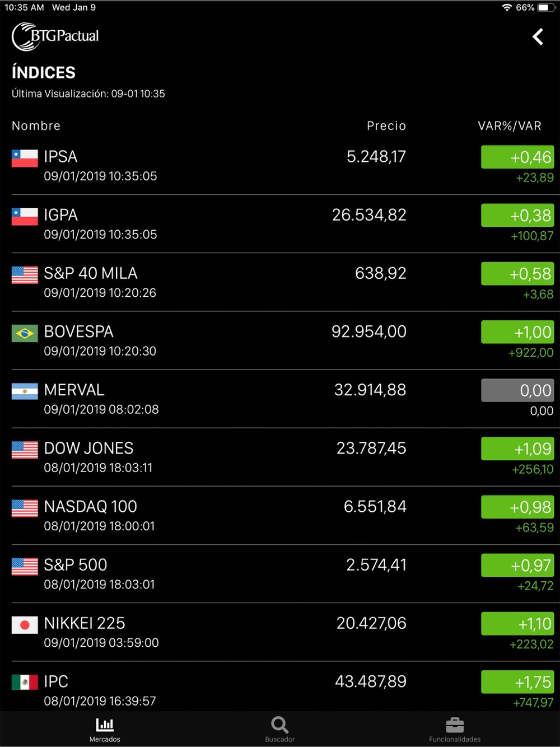The width and height of the screenshot is (560, 747).
Task: Tap the back chevron arrow
Action: point(538,37)
